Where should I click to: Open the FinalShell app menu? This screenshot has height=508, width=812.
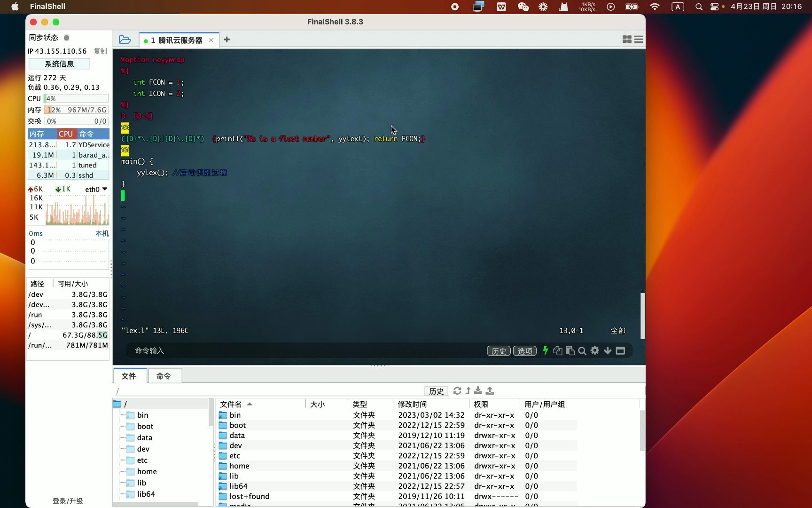47,7
